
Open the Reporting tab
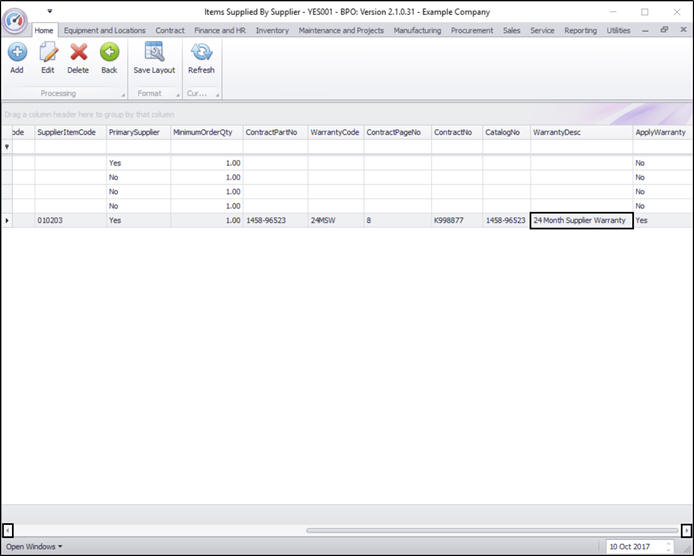pos(581,31)
